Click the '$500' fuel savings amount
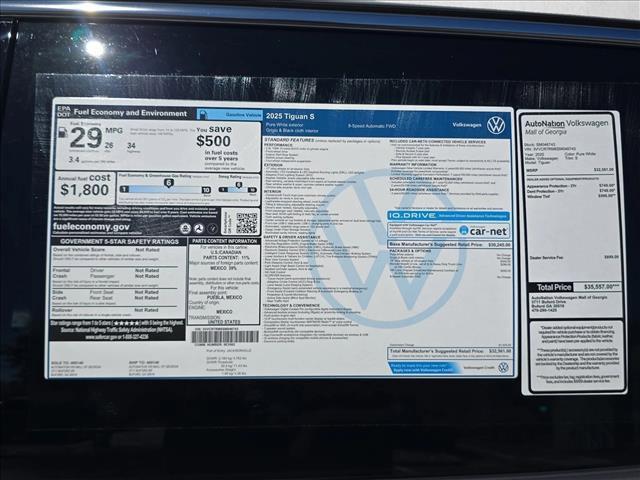The width and height of the screenshot is (640, 480). pos(213,141)
